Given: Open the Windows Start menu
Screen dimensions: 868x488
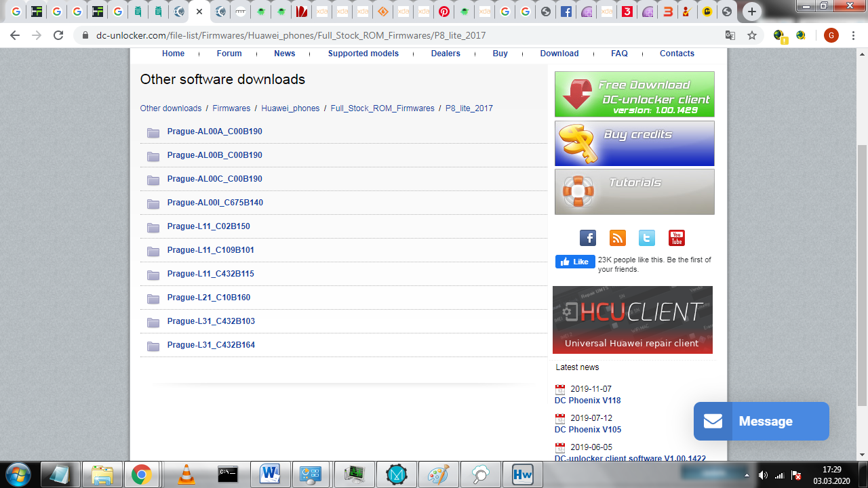Looking at the screenshot, I should pos(18,474).
